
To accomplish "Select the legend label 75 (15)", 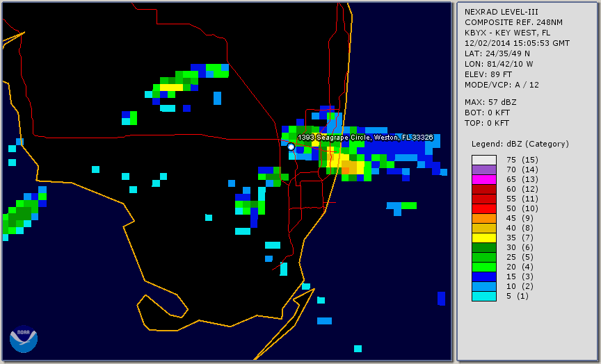I will [x=522, y=160].
